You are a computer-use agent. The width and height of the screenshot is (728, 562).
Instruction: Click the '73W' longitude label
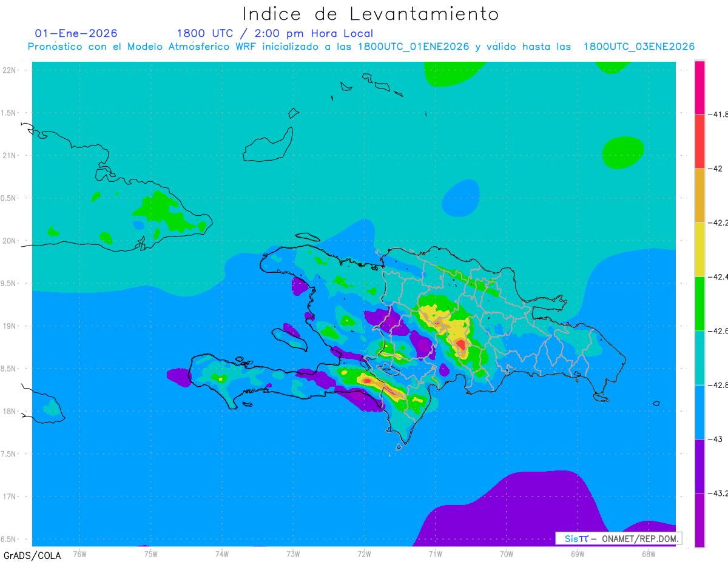click(x=293, y=554)
